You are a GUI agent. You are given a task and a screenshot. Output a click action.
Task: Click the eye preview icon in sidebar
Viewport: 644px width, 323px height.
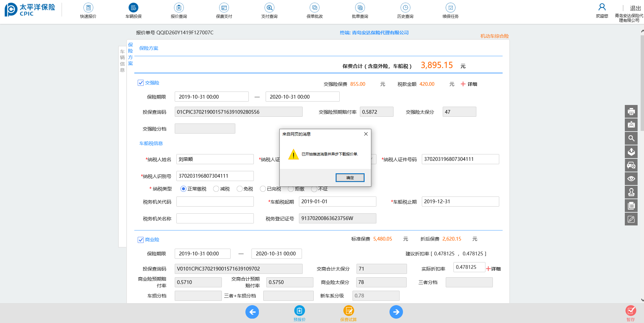(x=631, y=179)
